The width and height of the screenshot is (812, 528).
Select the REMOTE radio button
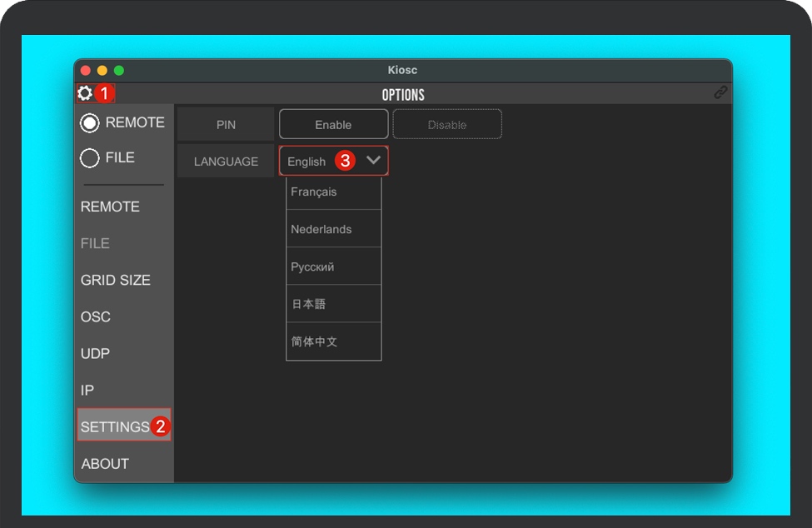tap(90, 123)
